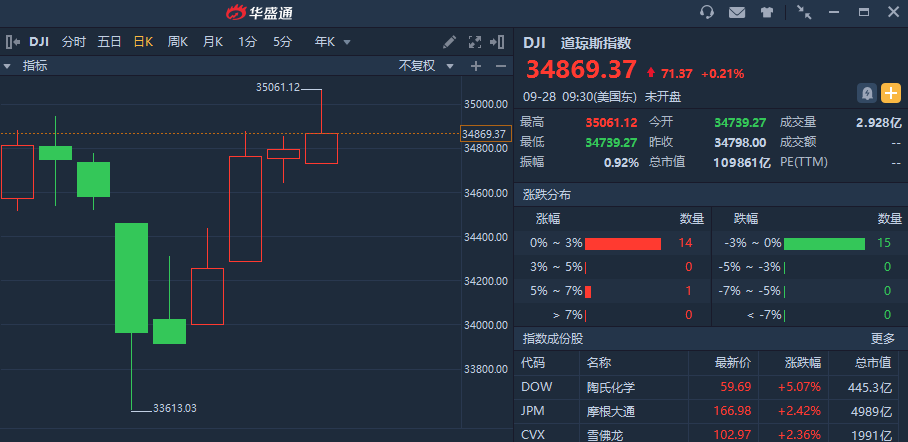Click the 昨收 34798.00 value
The width and height of the screenshot is (908, 442).
[x=740, y=143]
